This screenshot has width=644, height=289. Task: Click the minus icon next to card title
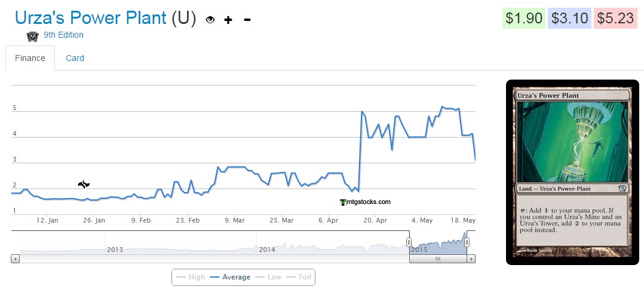click(247, 20)
